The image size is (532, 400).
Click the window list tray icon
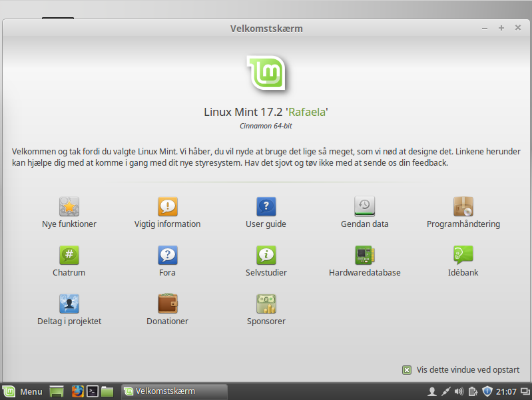[525, 391]
